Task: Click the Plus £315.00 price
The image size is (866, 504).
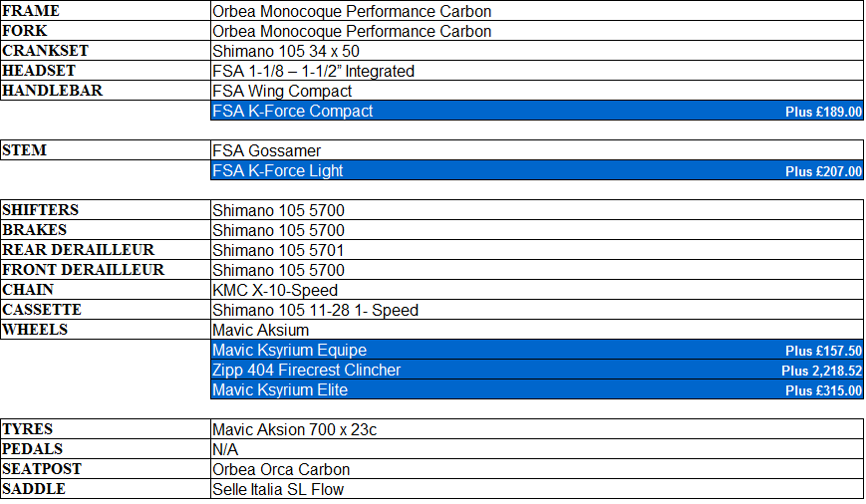Action: [823, 391]
